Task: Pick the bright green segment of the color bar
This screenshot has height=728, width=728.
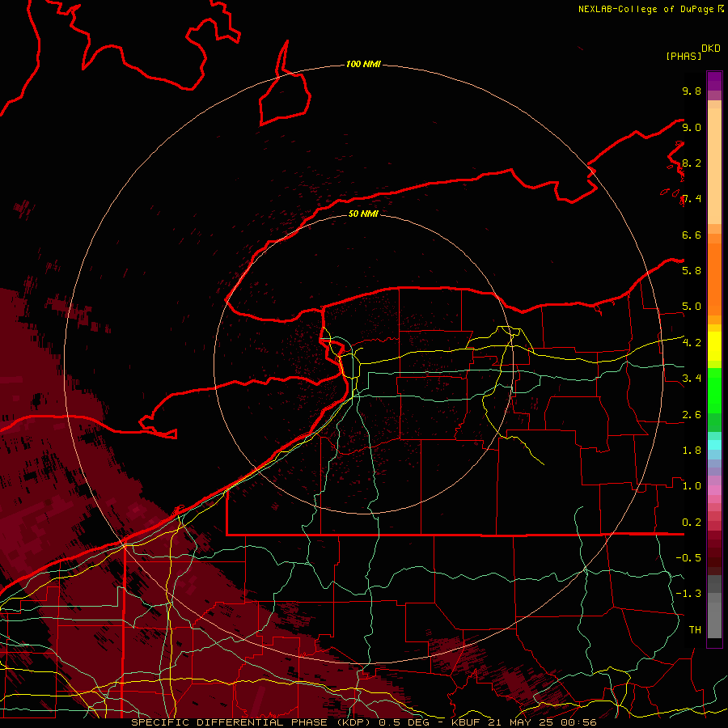Action: (x=714, y=390)
